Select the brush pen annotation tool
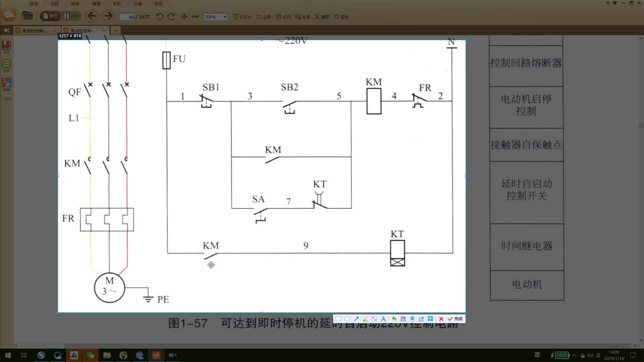Screen dimensions: 644x362 365,319
